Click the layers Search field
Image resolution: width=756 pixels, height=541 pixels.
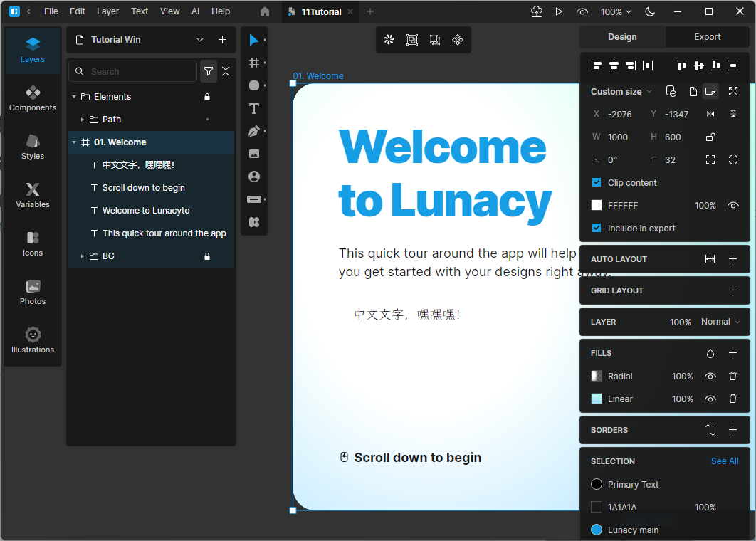(132, 71)
